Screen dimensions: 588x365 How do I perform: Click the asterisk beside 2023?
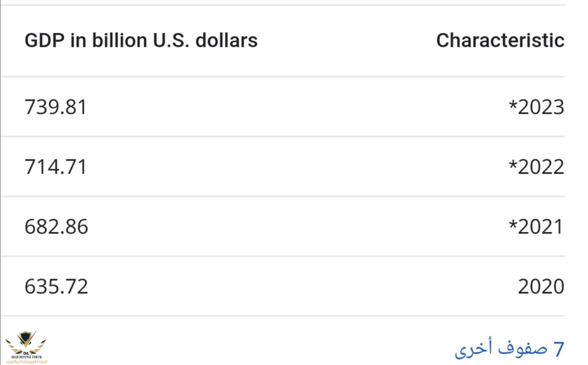click(x=512, y=105)
